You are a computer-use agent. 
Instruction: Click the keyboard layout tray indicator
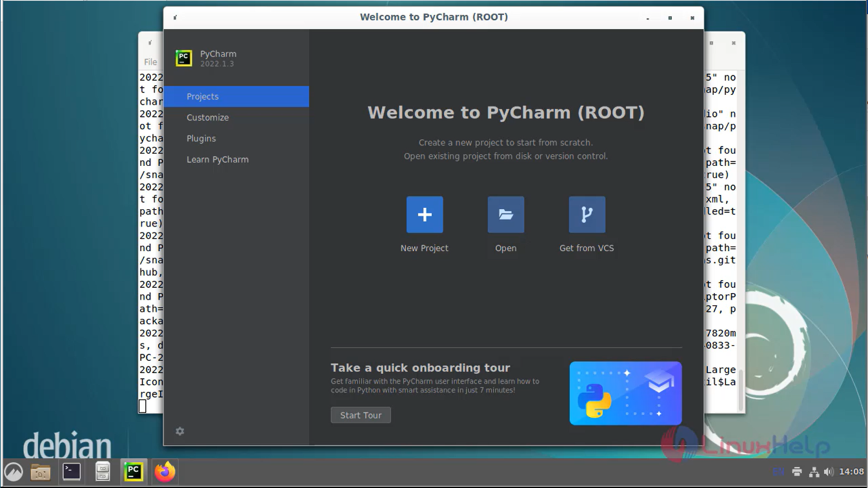(779, 472)
